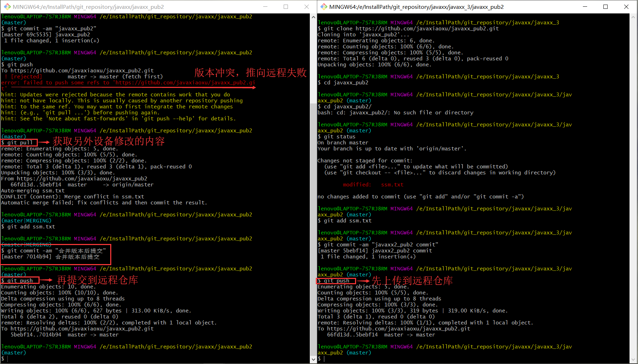
Task: Click 'bash: cd: javaxx_pub2/: No such file' line
Action: pos(396,113)
